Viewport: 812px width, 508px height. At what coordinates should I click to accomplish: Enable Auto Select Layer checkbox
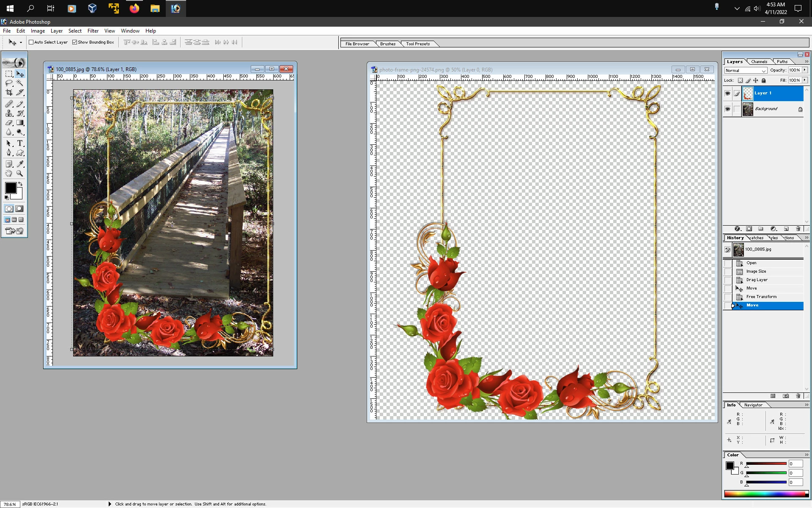click(31, 42)
